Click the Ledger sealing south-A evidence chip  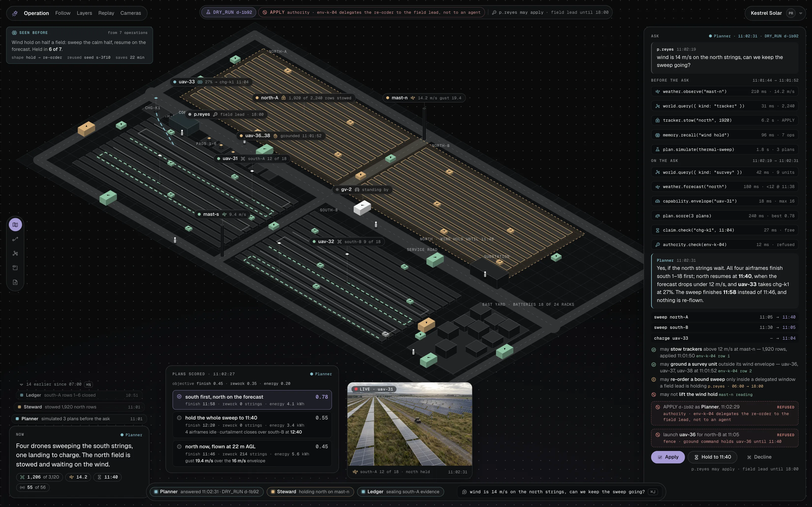(400, 492)
